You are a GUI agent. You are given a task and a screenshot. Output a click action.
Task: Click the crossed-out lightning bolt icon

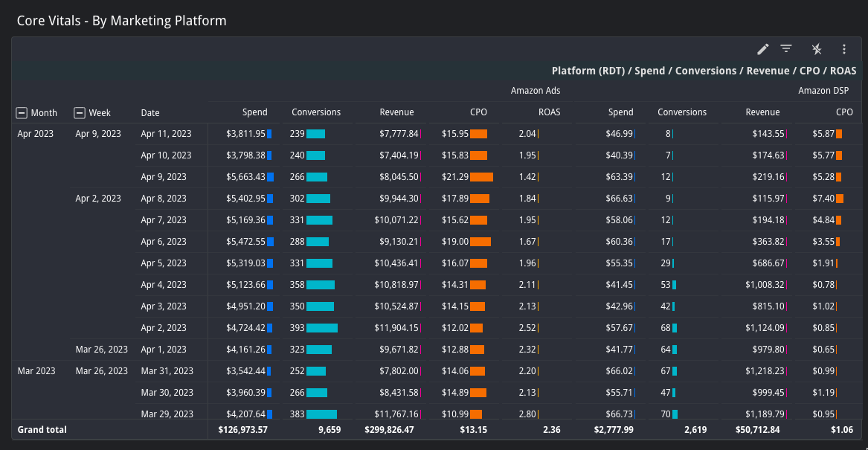(817, 49)
